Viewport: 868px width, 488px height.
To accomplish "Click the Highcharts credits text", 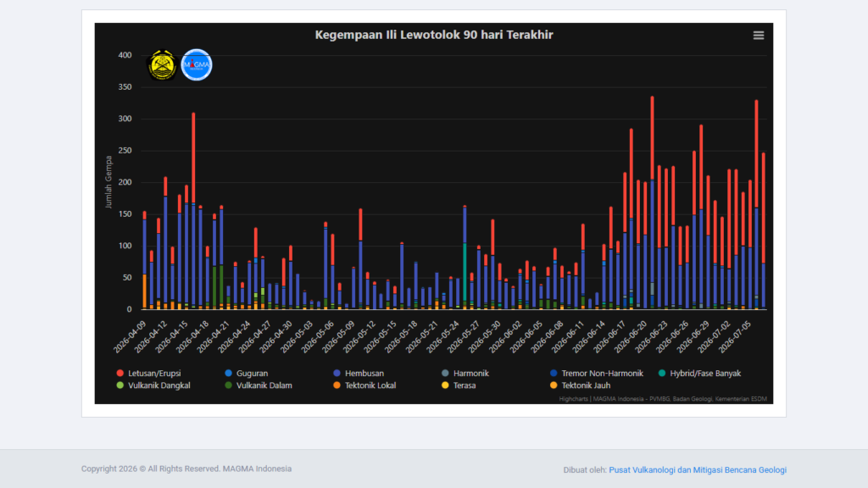I will click(663, 399).
